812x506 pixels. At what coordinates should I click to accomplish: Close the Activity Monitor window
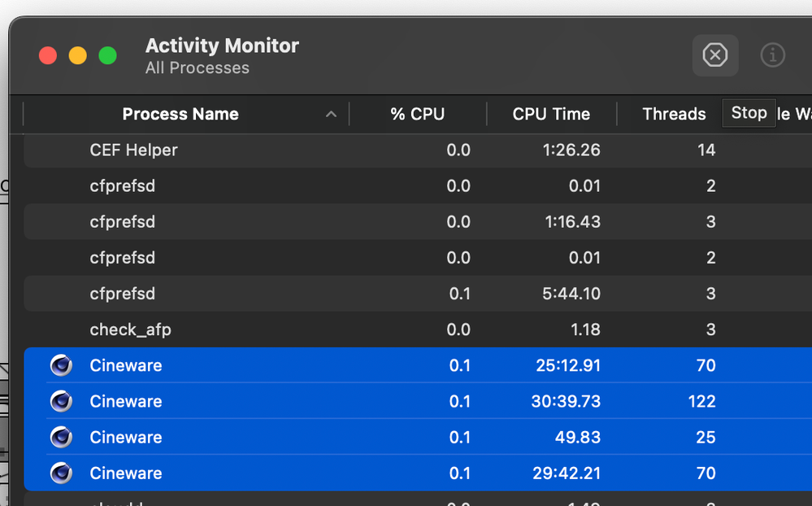[x=48, y=55]
